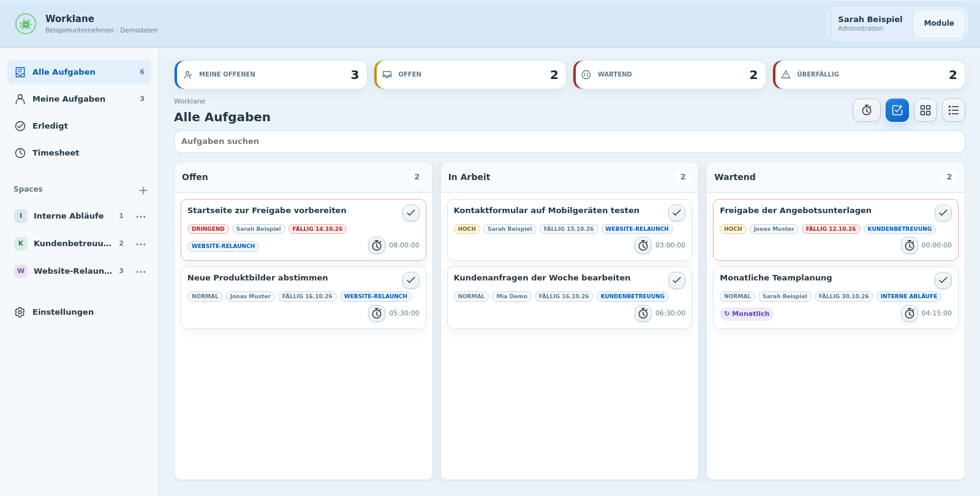Filter by Offen summary card

470,75
